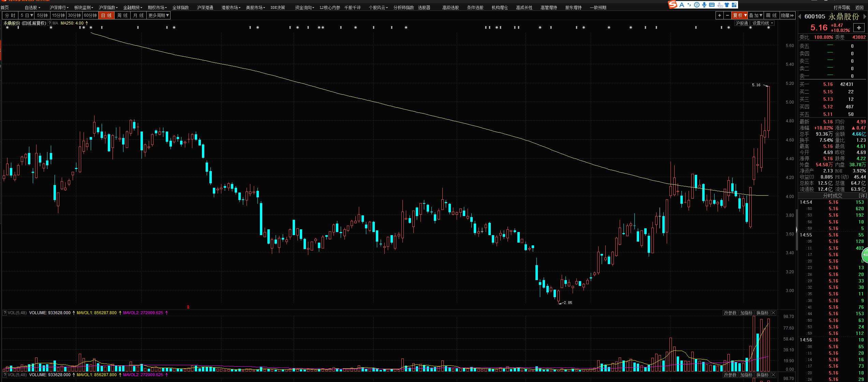This screenshot has width=868, height=382.
Task: Click the red S info marker on chart
Action: point(188,307)
